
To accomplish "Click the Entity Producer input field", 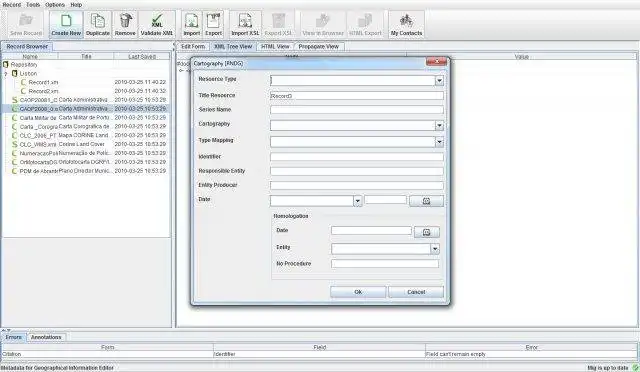I will point(357,185).
